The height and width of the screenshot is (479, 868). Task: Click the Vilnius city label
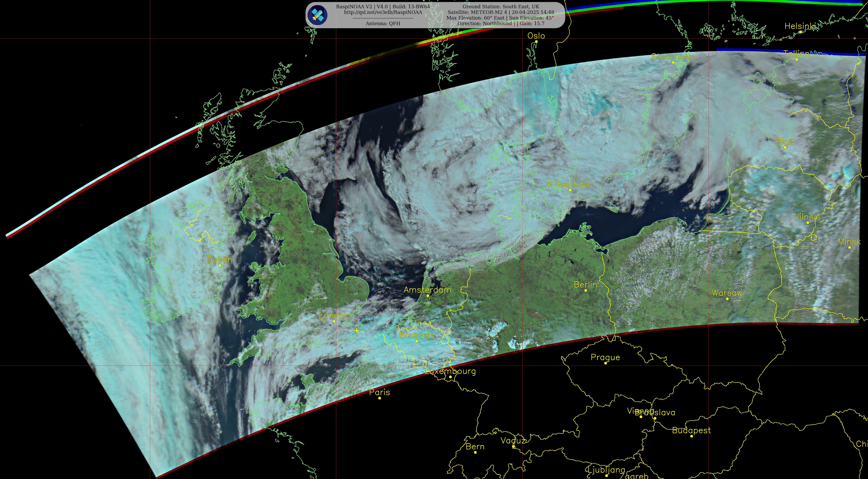click(807, 217)
